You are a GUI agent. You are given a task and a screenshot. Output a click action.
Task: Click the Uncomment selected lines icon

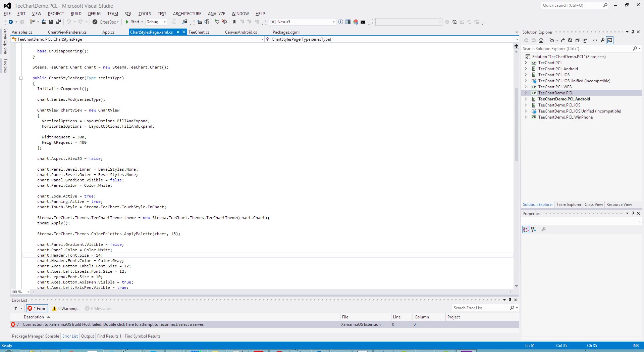point(224,22)
